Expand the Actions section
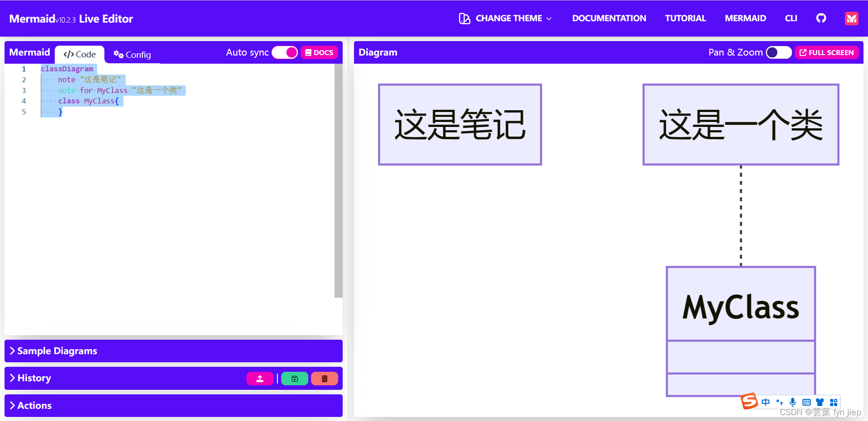 pyautogui.click(x=174, y=406)
